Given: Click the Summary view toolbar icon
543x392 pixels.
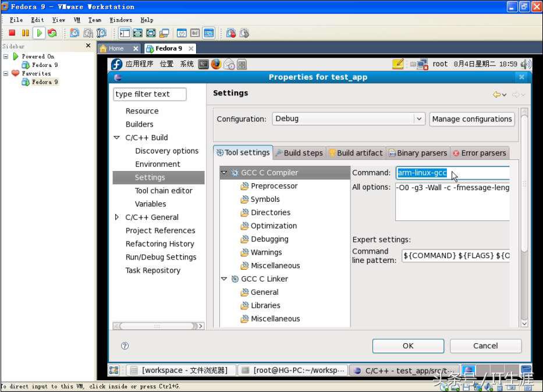Looking at the screenshot, I should point(182,33).
